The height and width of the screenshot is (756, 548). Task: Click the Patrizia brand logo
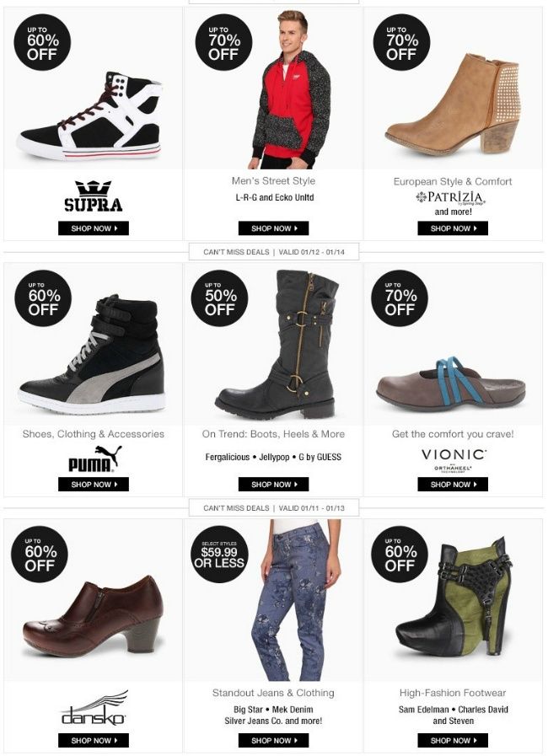[x=450, y=198]
